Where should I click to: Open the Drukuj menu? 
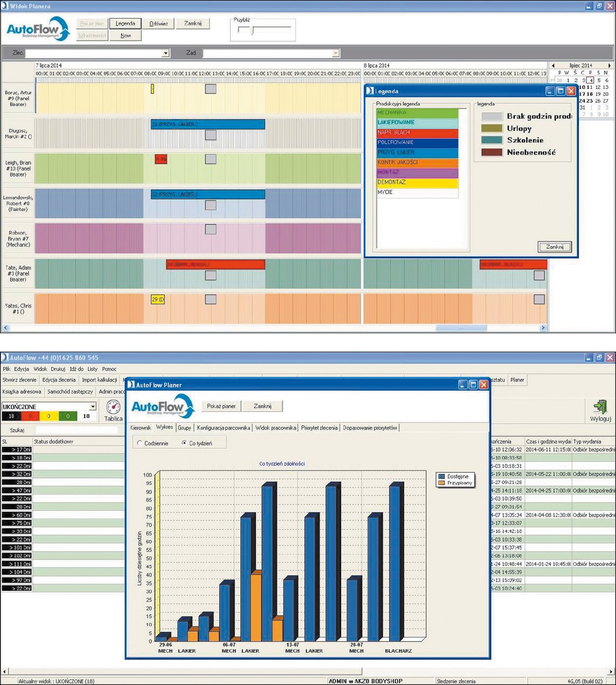pyautogui.click(x=58, y=369)
